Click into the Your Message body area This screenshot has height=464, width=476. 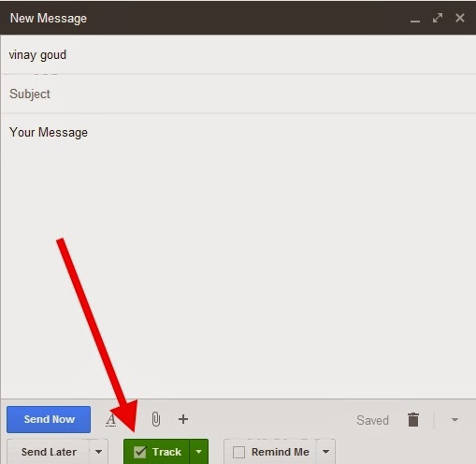tap(238, 255)
